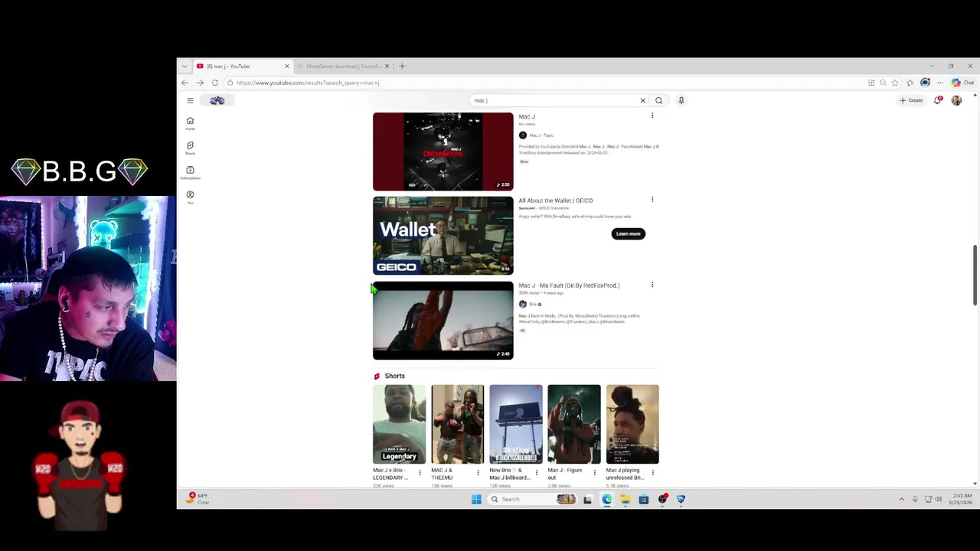Viewport: 980px width, 551px height.
Task: Play the 'Mac J playing unreleased' short
Action: coord(632,425)
